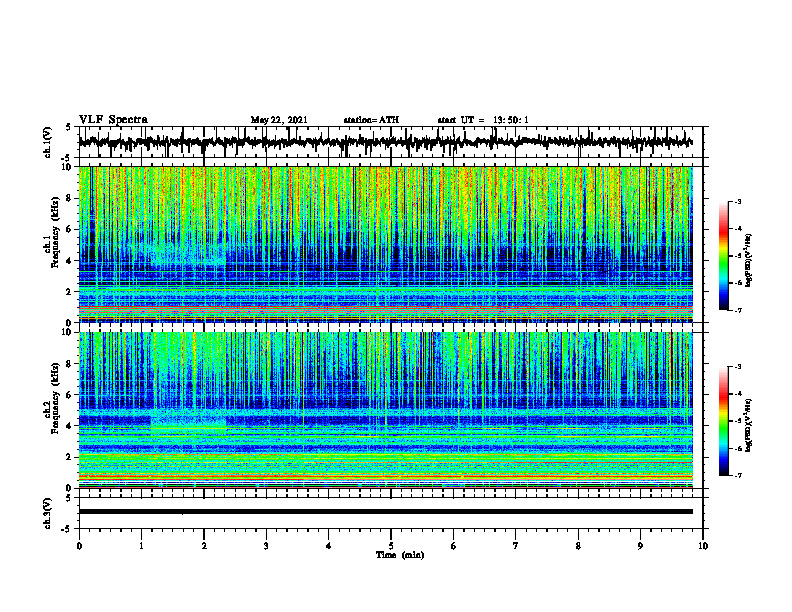Click time axis tick label "1"
Viewport: 792px width, 612px height.
coord(141,546)
